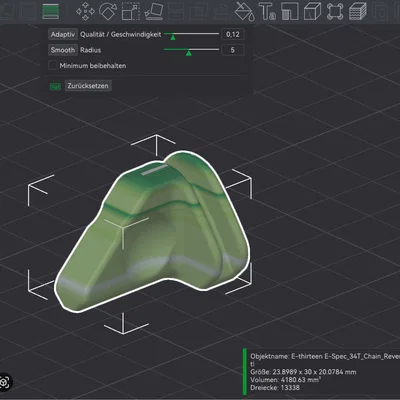This screenshot has height=400, width=400.
Task: Choose the Scale tool icon
Action: 131,11
